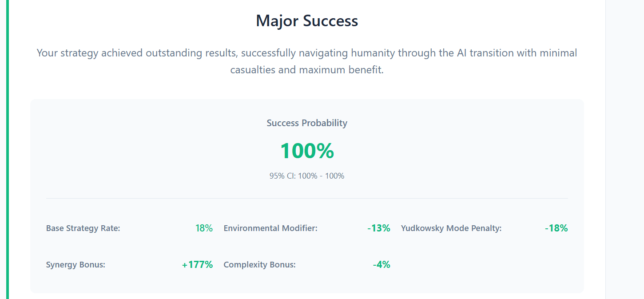This screenshot has height=299, width=644.
Task: Click the -4% Complexity Bonus value
Action: (382, 265)
